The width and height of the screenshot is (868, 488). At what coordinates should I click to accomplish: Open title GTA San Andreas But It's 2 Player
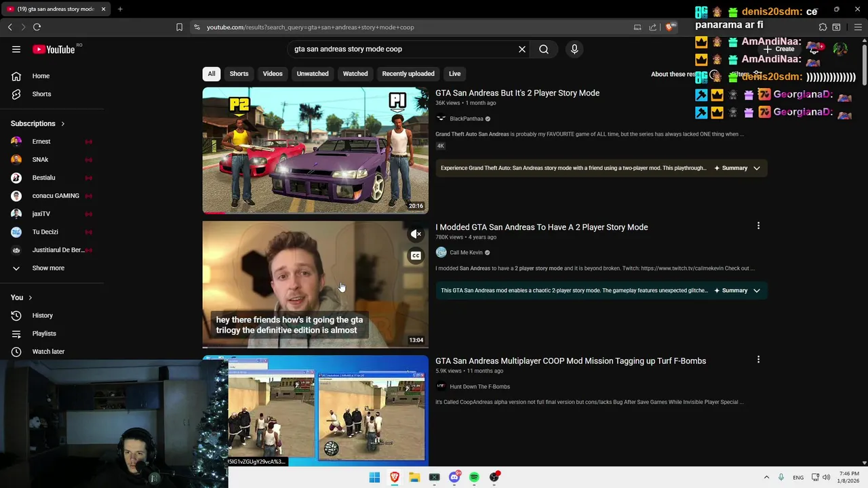tap(517, 93)
